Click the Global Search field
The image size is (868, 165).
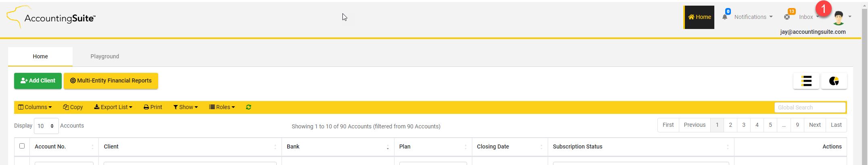click(810, 107)
